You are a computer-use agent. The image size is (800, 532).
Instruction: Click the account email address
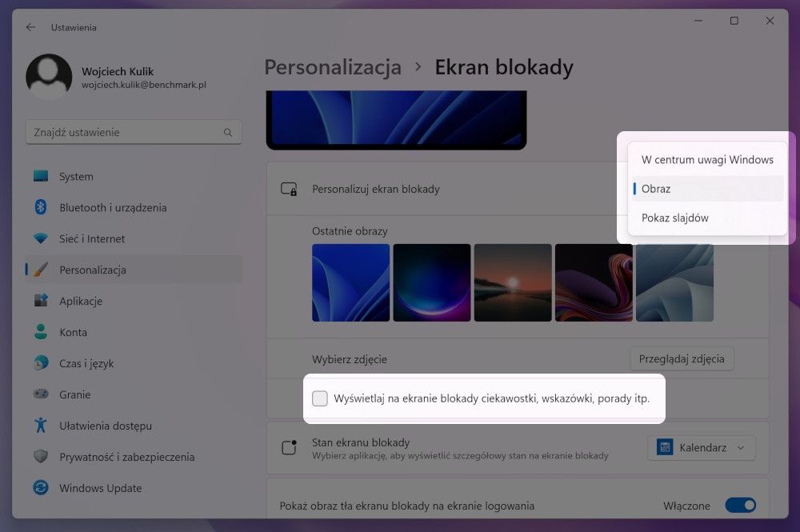click(144, 85)
